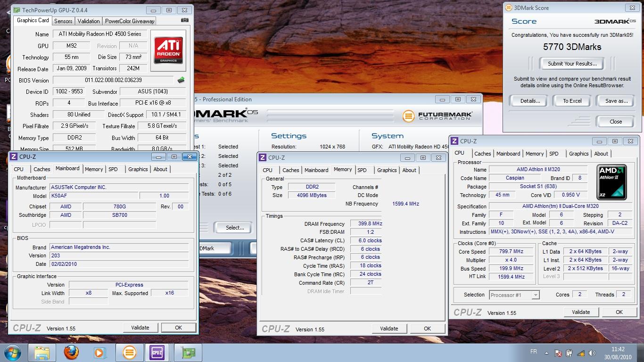This screenshot has height=362, width=644.
Task: Select Caches tab in Mainboard CPU-Z window
Action: [x=41, y=169]
